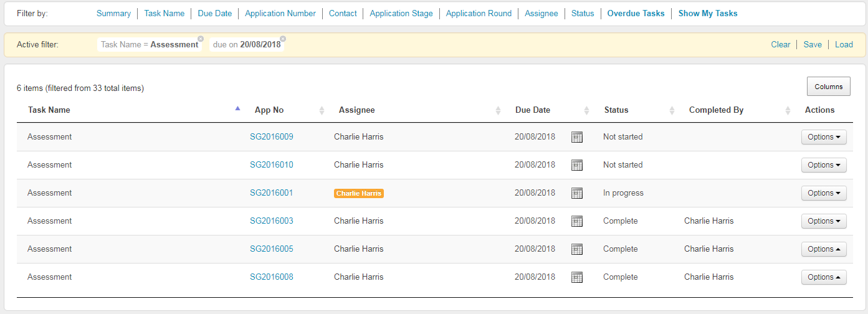This screenshot has height=314, width=868.
Task: Filter by Assignee
Action: tap(541, 13)
